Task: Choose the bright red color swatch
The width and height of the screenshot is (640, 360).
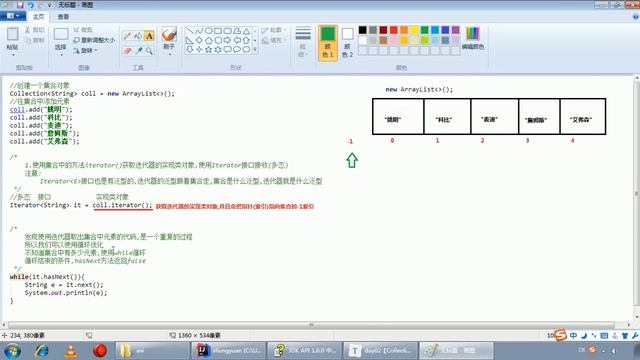Action: (x=393, y=30)
